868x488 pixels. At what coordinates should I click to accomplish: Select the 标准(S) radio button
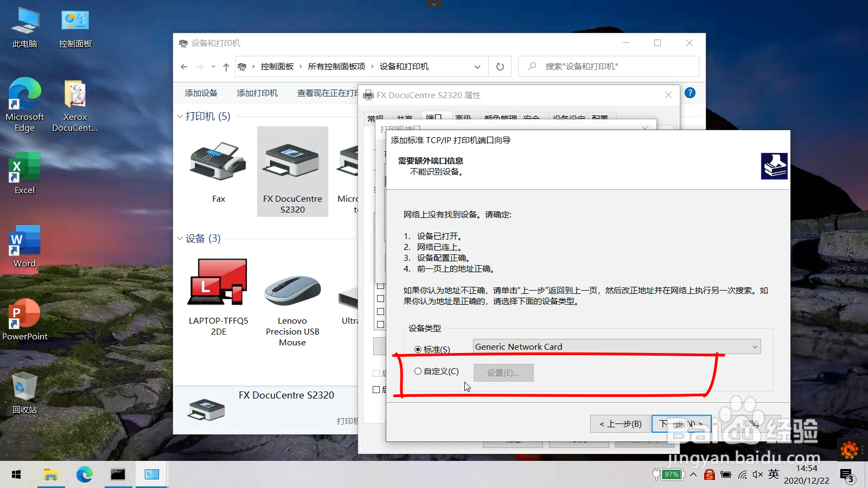(418, 349)
